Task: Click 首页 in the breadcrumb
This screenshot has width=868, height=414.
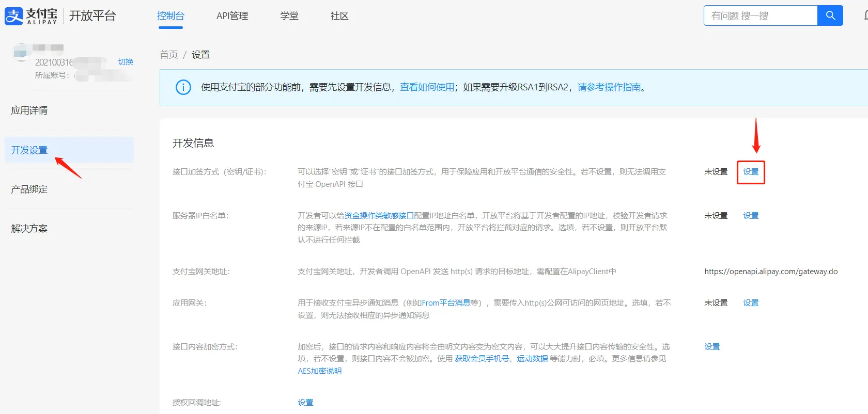Action: (168, 55)
